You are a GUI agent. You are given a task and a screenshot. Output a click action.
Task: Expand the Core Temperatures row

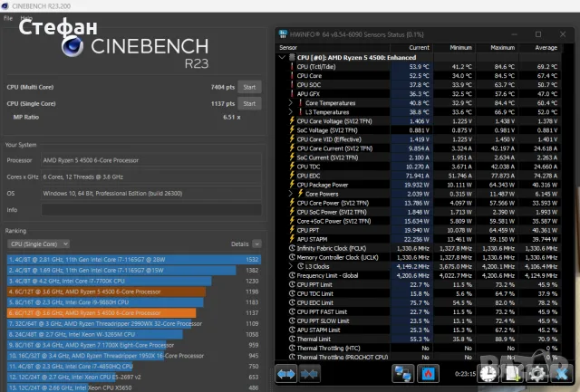pyautogui.click(x=291, y=103)
